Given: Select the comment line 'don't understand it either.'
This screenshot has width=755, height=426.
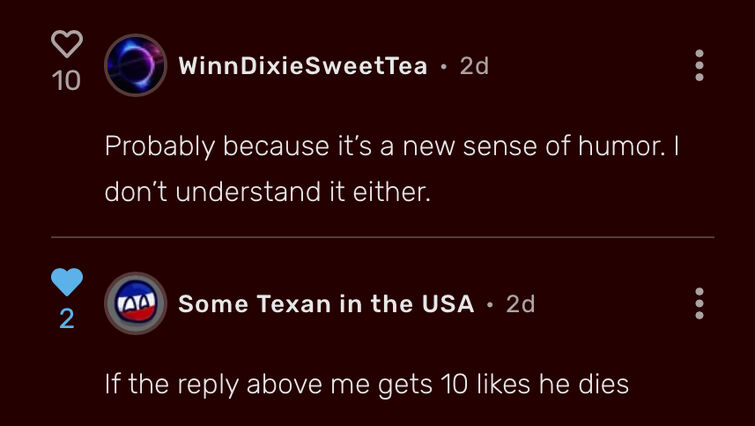Looking at the screenshot, I should 268,192.
